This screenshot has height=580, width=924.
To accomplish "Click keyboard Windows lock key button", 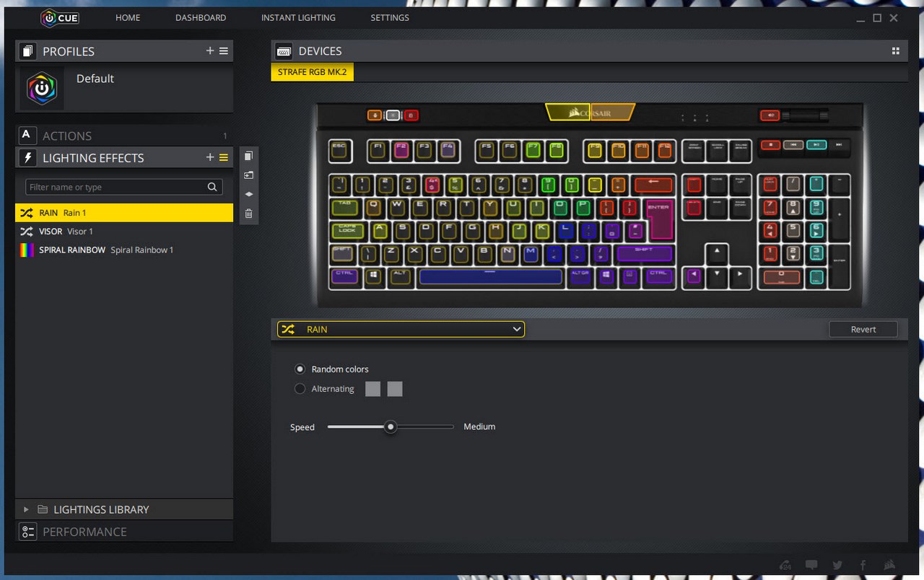I will tap(411, 115).
